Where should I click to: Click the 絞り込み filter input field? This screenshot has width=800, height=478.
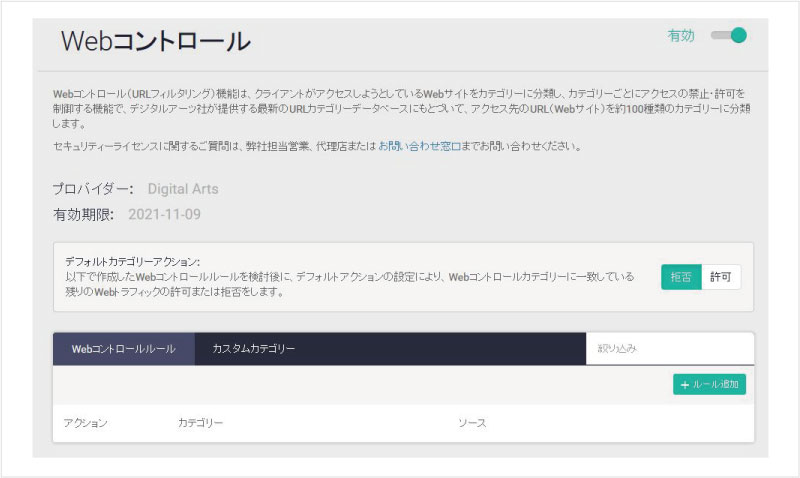(668, 349)
